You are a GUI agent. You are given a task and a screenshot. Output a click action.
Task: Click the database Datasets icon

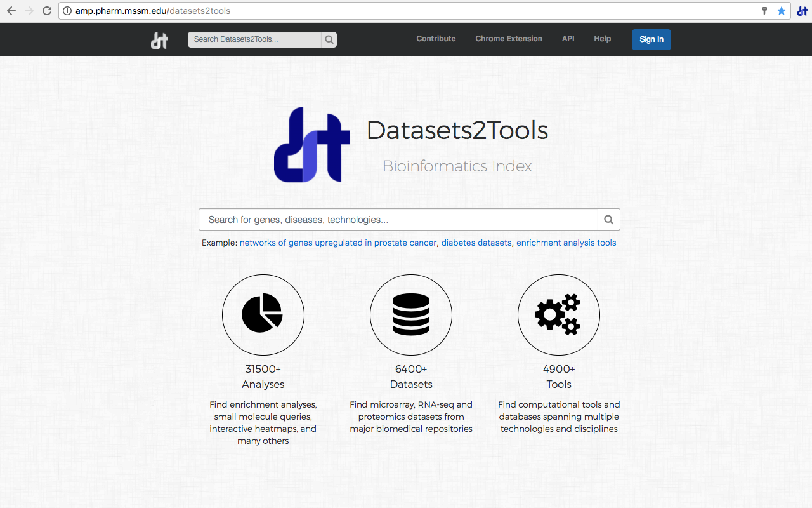pyautogui.click(x=411, y=316)
